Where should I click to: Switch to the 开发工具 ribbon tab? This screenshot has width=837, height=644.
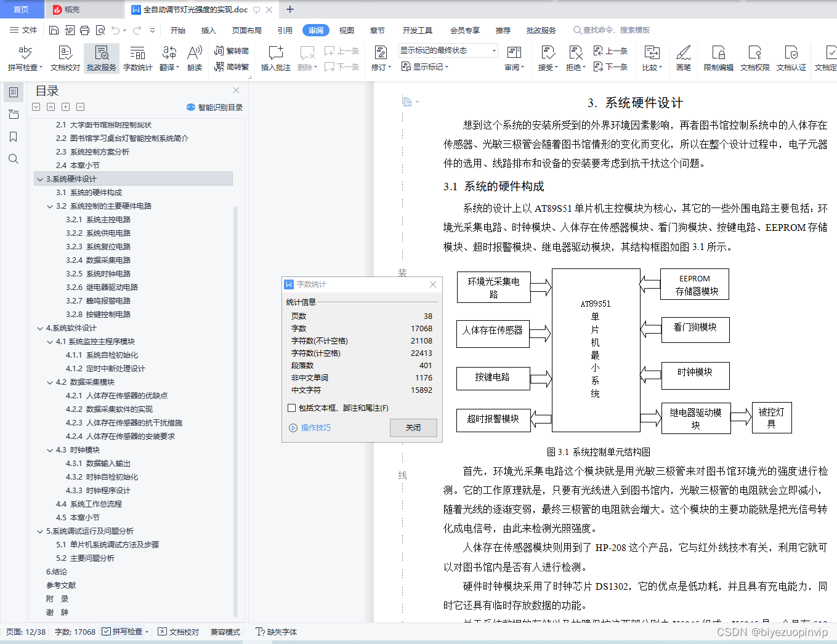418,30
